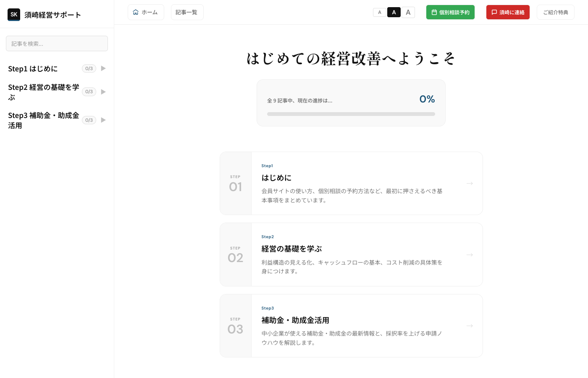Screen dimensions: 588x378
Task: Book a consultation via 個別相談予約
Action: pyautogui.click(x=450, y=12)
